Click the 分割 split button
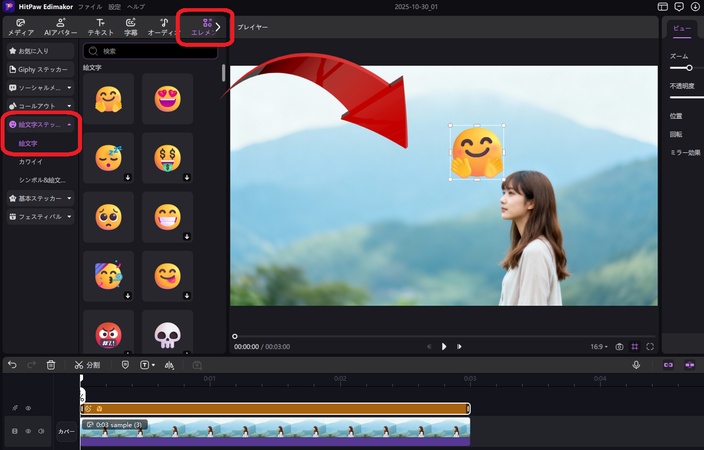The width and height of the screenshot is (704, 450). pos(87,365)
